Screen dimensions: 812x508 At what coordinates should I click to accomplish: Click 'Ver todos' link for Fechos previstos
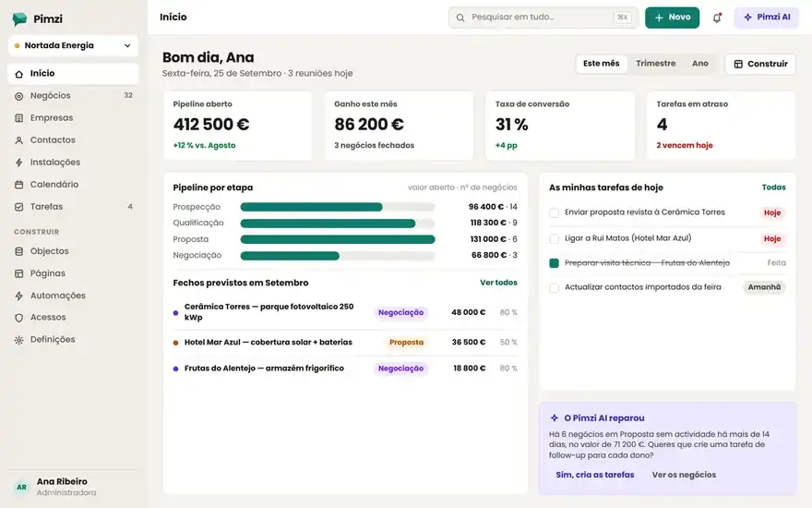coord(498,283)
